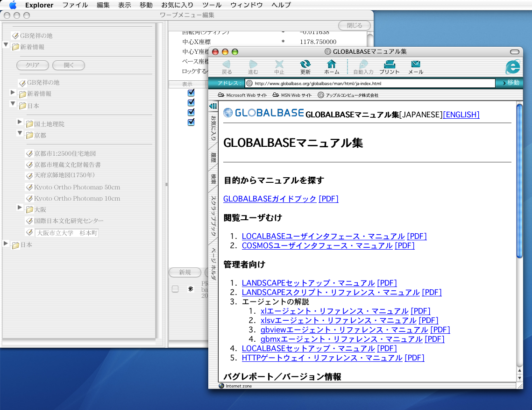Collapse the expanded 新着情報 folder triangle
The height and width of the screenshot is (410, 532).
(6, 44)
